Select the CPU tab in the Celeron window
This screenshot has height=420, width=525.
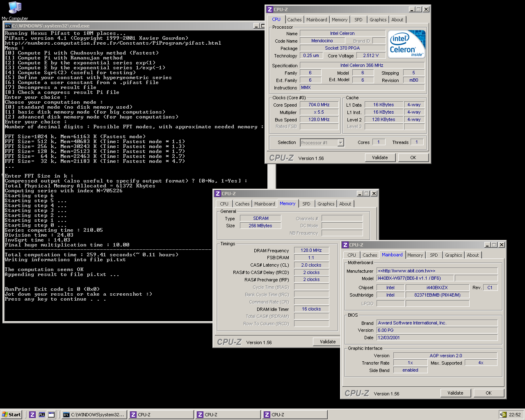(276, 19)
